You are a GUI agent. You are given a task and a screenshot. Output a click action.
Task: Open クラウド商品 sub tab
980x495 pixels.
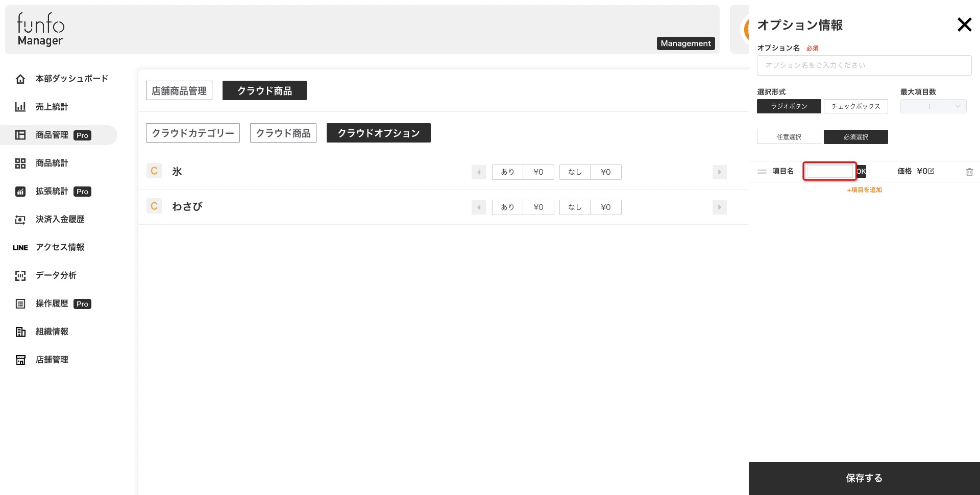283,133
